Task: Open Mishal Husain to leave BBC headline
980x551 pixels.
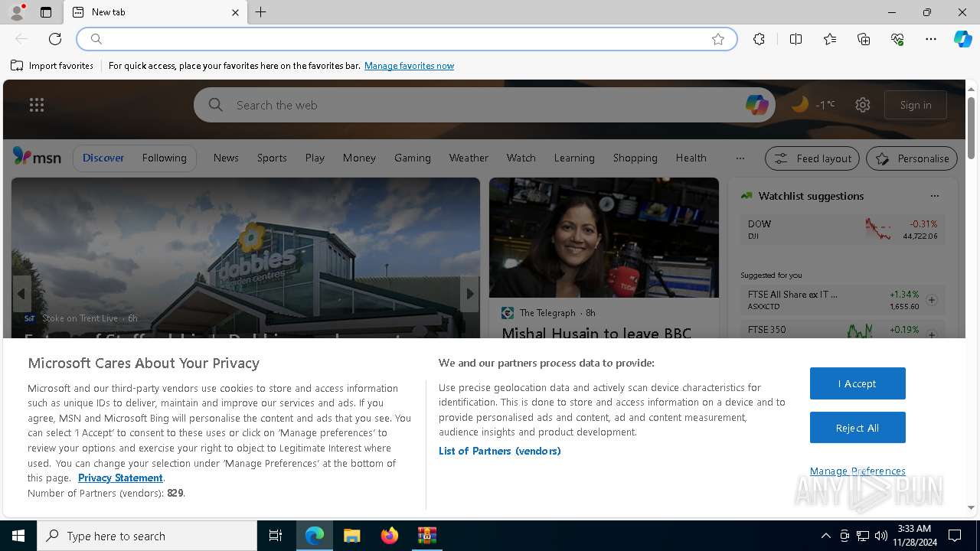Action: tap(596, 333)
